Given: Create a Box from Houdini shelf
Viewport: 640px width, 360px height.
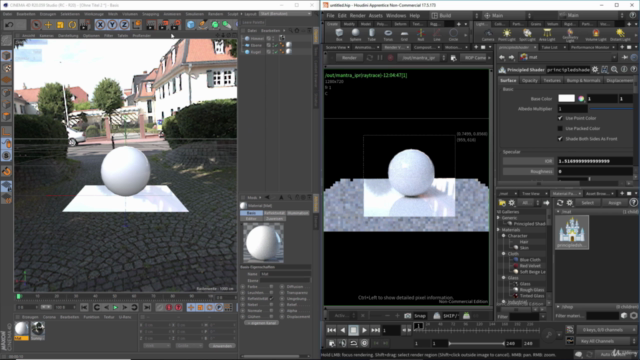Looking at the screenshot, I should tap(339, 35).
